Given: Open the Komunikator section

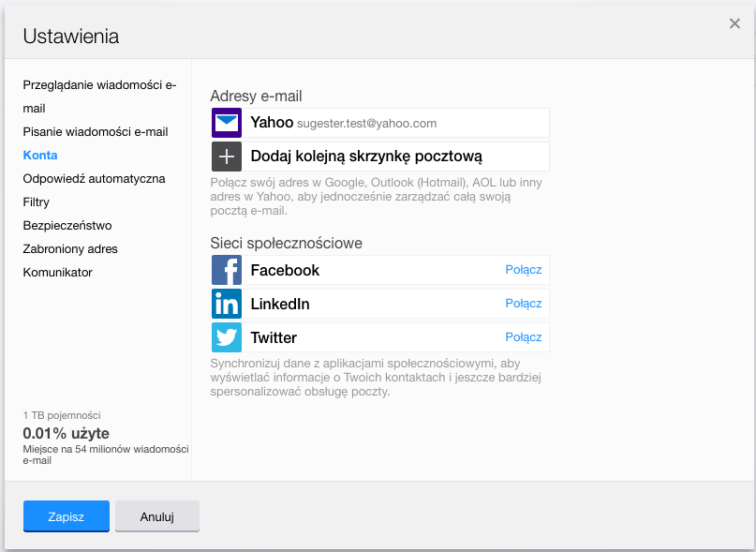Looking at the screenshot, I should 58,272.
